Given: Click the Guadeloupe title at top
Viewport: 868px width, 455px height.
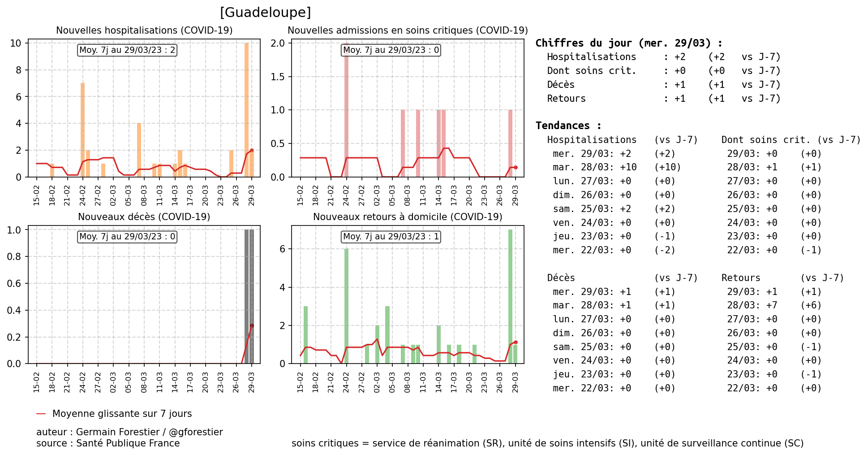Looking at the screenshot, I should click(265, 13).
